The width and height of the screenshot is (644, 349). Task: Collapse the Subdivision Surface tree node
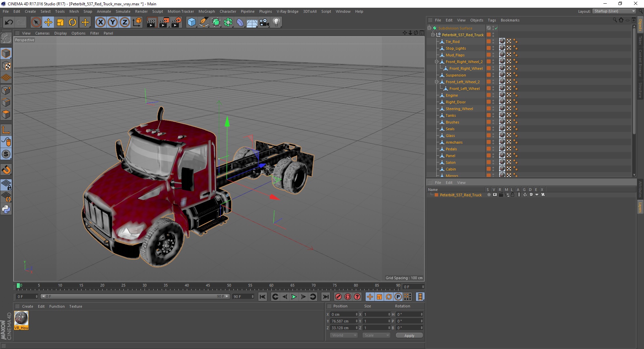tap(429, 28)
